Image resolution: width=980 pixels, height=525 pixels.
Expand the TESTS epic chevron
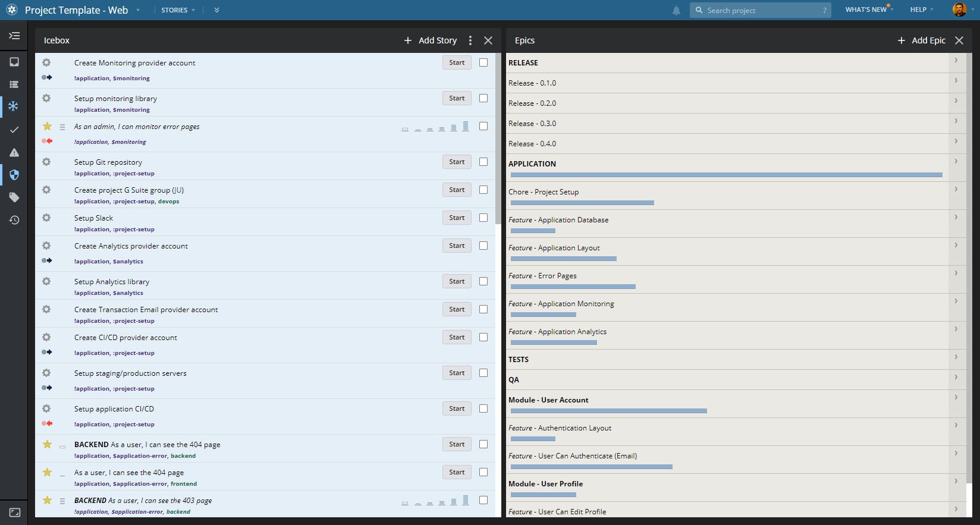[x=956, y=357]
